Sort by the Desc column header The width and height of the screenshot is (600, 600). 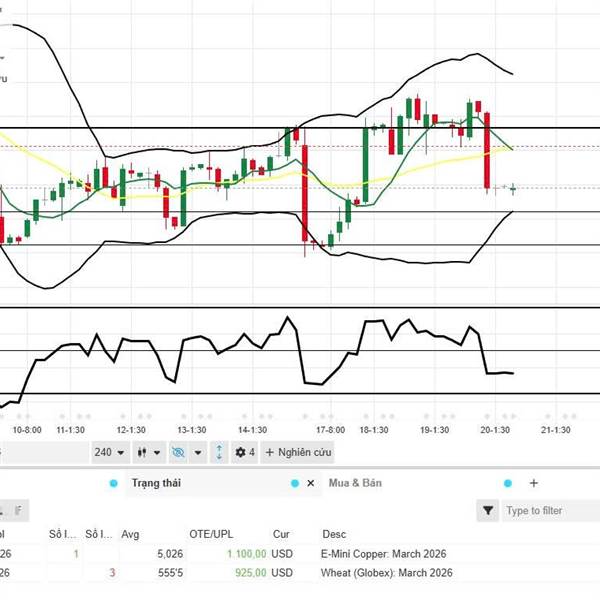click(334, 534)
